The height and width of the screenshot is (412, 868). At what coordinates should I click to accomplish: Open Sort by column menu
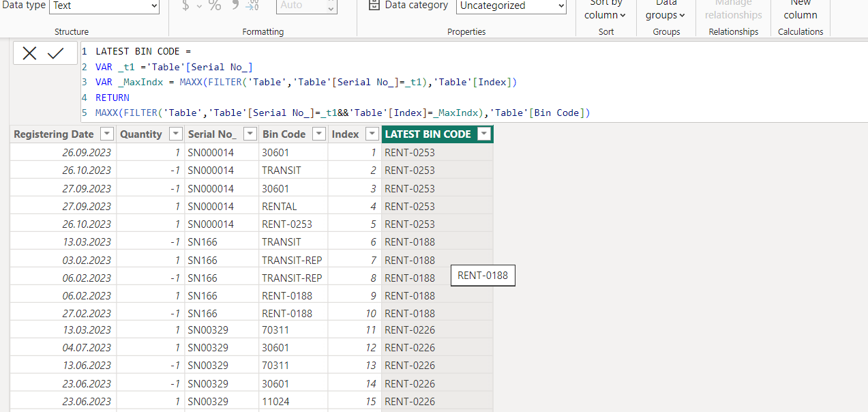click(605, 10)
